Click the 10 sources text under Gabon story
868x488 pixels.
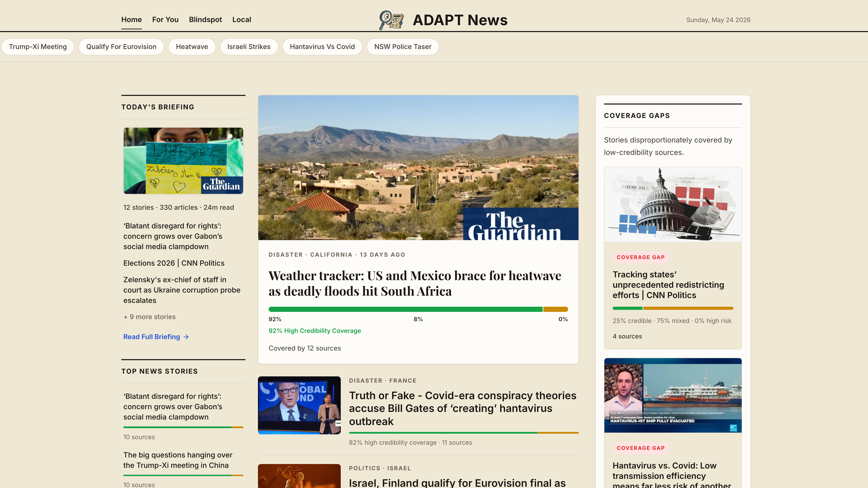pos(139,437)
